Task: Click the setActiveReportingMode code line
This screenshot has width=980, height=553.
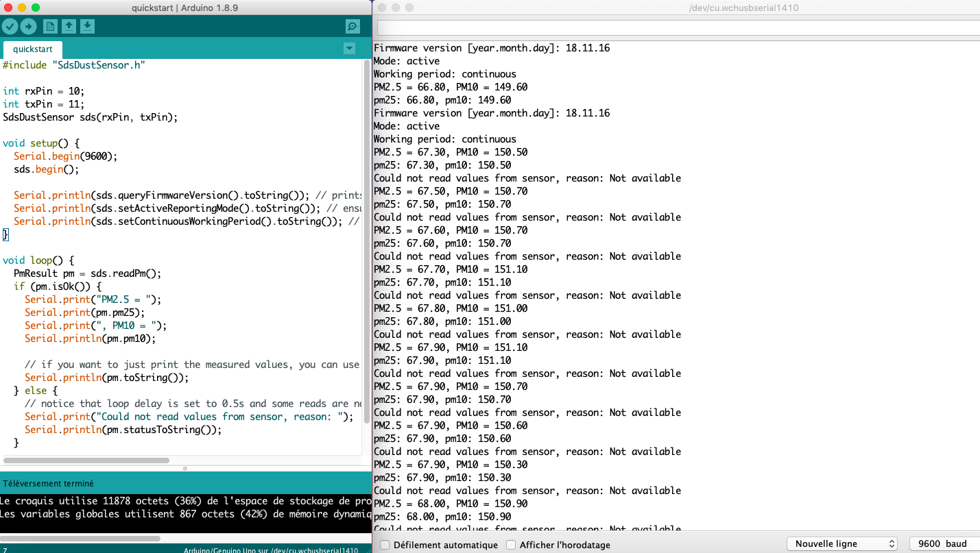Action: [x=187, y=208]
